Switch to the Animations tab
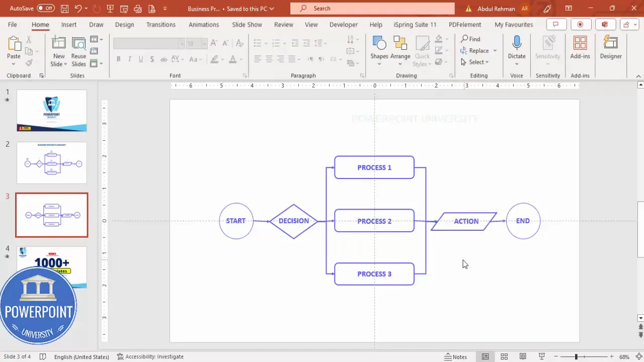This screenshot has width=644, height=362. [x=204, y=24]
